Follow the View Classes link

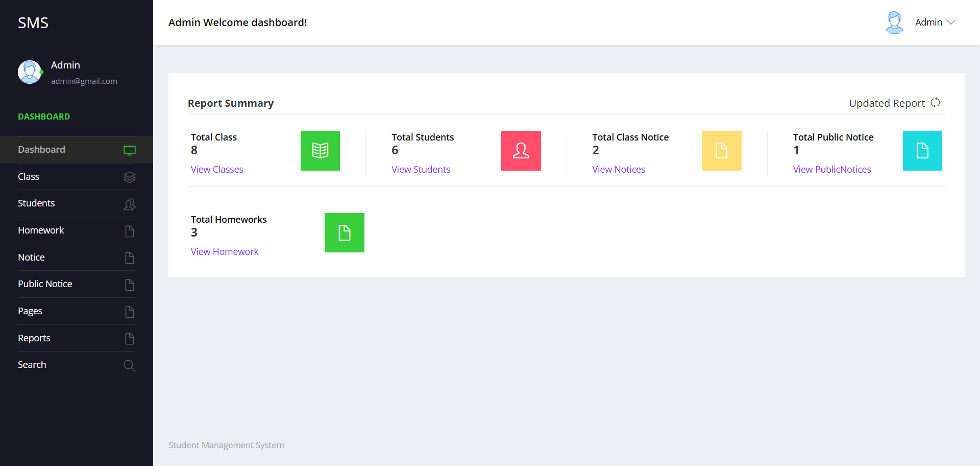click(x=217, y=170)
